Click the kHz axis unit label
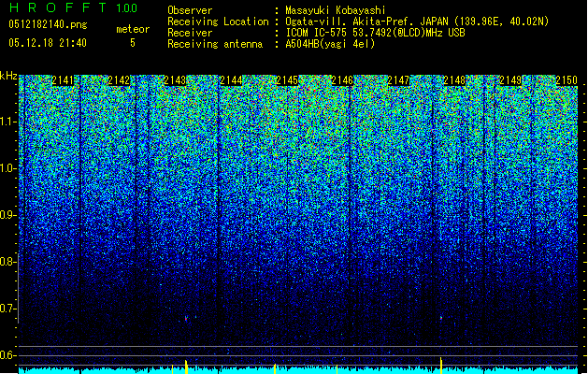This screenshot has width=588, height=374. 8,77
